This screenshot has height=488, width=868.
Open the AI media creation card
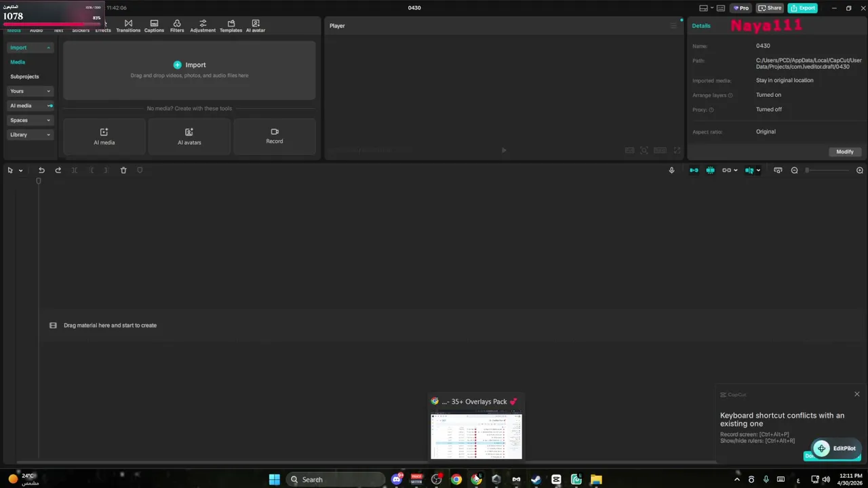pos(104,136)
